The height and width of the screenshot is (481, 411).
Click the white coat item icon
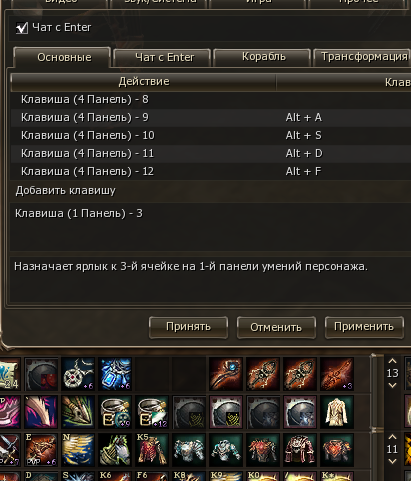coord(337,412)
